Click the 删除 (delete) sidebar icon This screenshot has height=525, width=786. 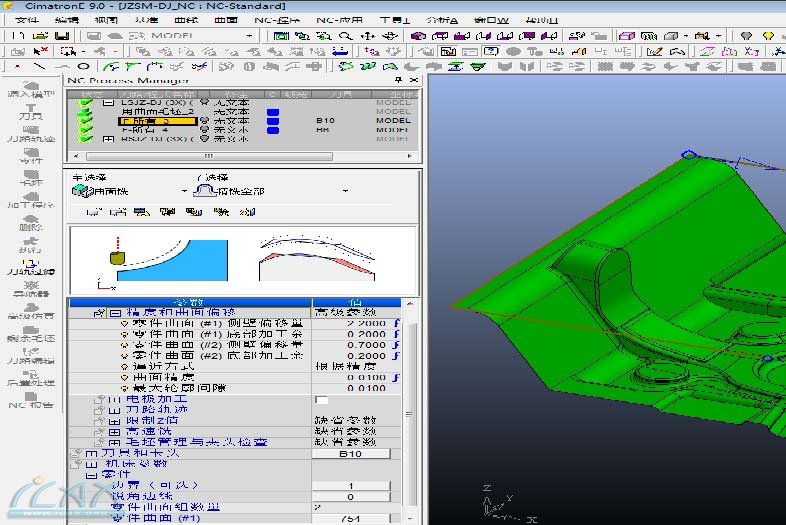tap(30, 221)
